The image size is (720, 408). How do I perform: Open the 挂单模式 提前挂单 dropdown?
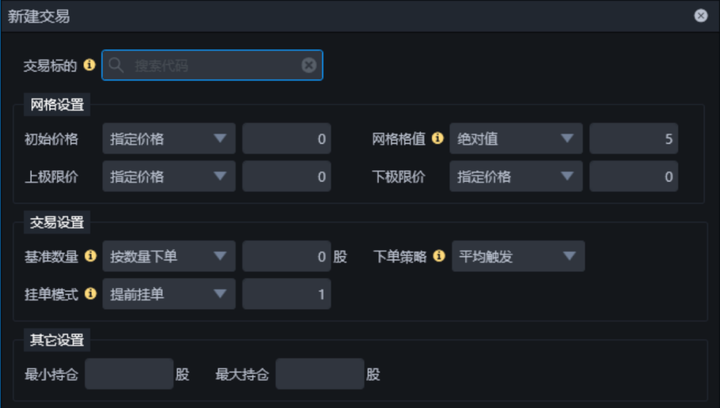[x=169, y=294]
